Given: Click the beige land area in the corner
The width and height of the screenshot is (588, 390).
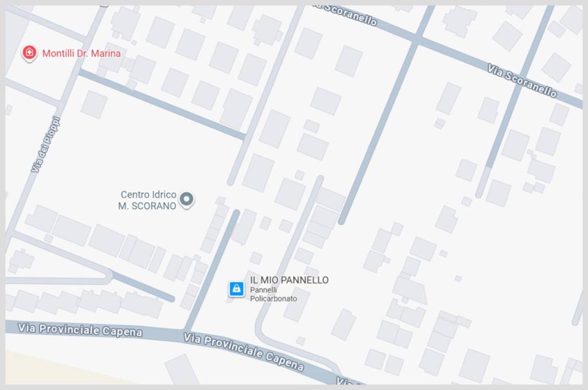Looking at the screenshot, I should click(x=56, y=369).
